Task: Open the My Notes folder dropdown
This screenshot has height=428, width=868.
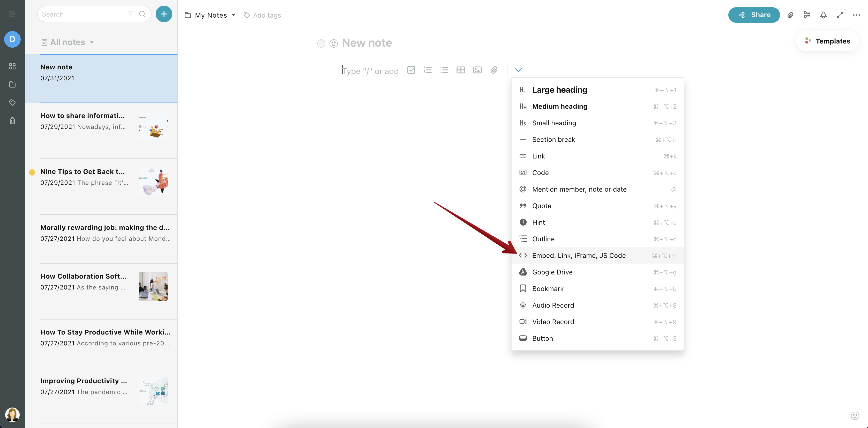Action: click(x=233, y=15)
